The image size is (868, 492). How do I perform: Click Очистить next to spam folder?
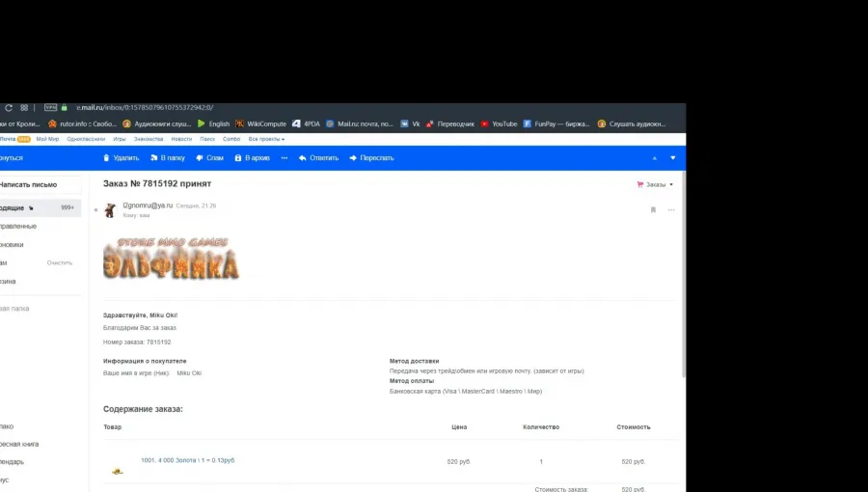[x=60, y=262]
